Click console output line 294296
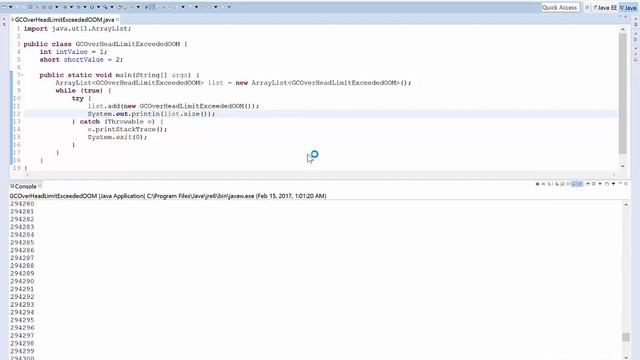 (x=22, y=328)
